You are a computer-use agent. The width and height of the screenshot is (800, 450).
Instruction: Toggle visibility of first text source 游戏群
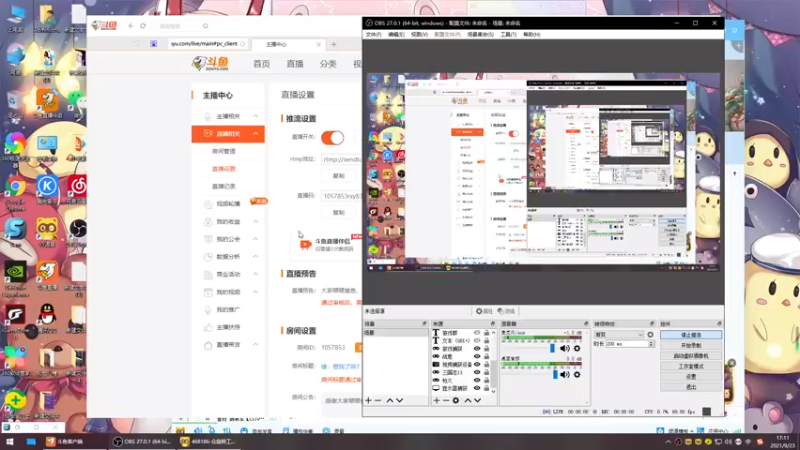pyautogui.click(x=477, y=333)
